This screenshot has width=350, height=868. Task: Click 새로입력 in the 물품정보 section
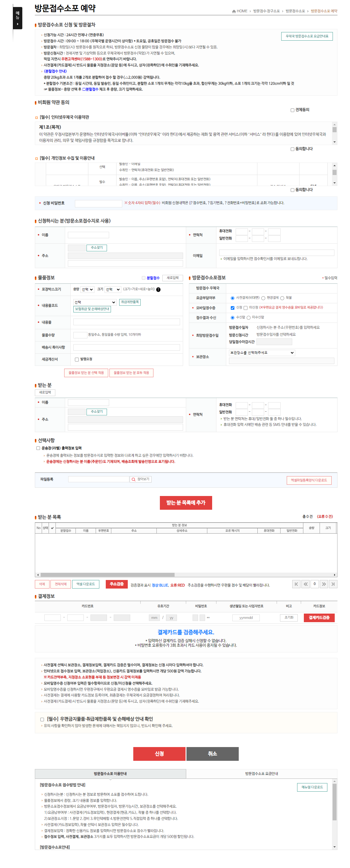pyautogui.click(x=173, y=278)
